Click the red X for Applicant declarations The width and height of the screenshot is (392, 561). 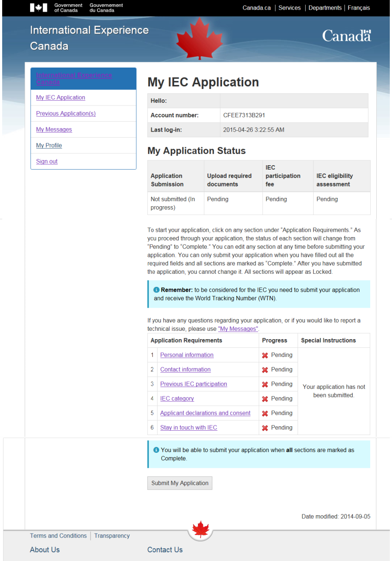pos(265,413)
